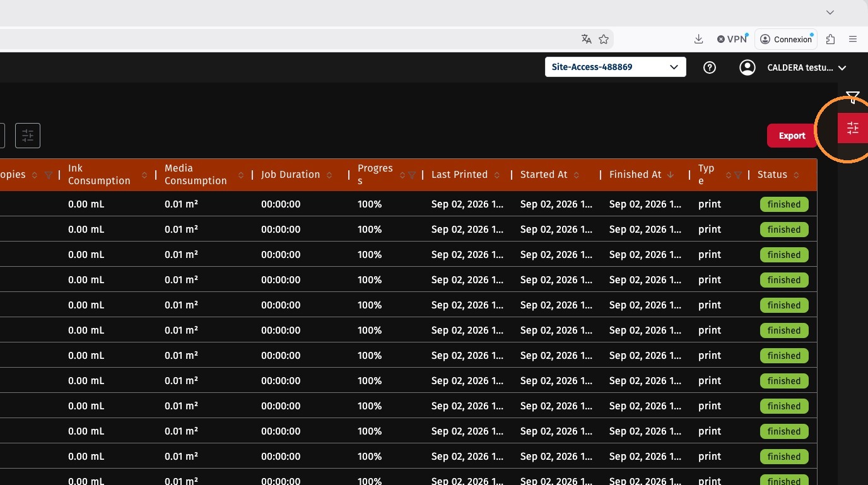
Task: Click the Finished At column header text
Action: [635, 175]
